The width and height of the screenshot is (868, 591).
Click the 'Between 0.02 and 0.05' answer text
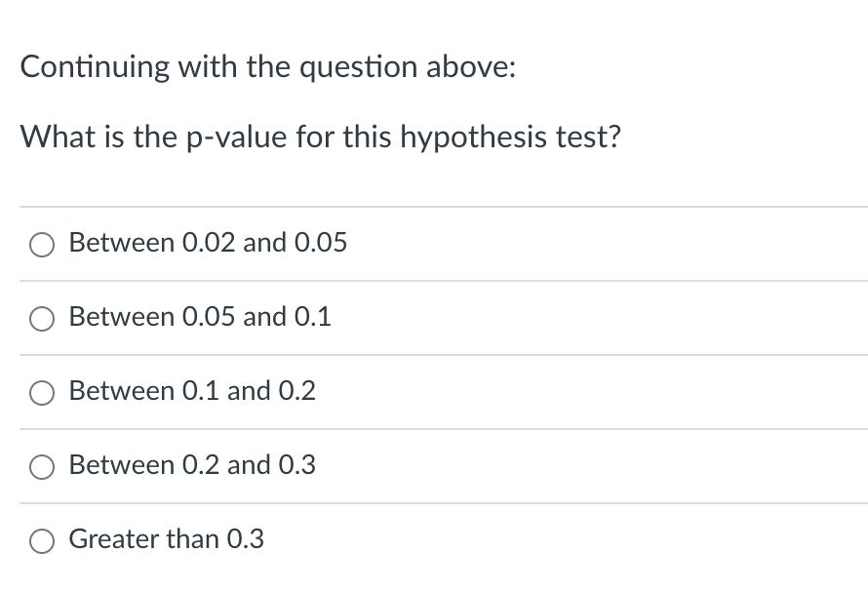(x=208, y=243)
